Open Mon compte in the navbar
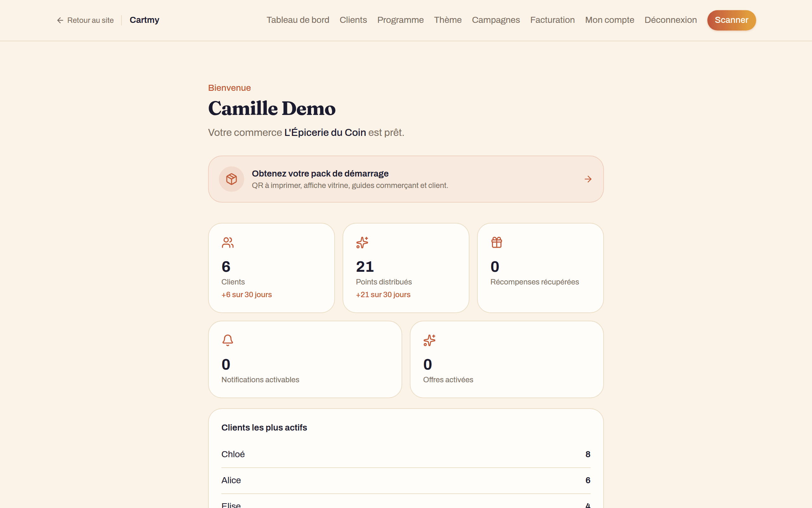 pyautogui.click(x=610, y=20)
